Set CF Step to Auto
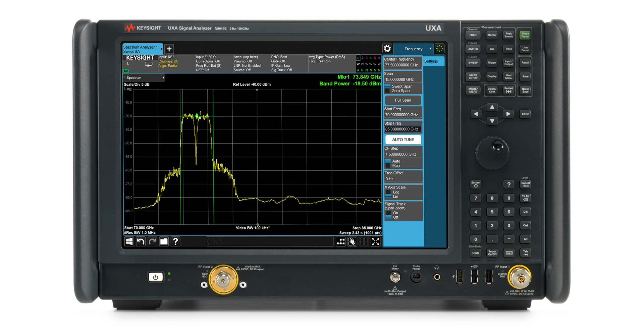 tap(393, 161)
